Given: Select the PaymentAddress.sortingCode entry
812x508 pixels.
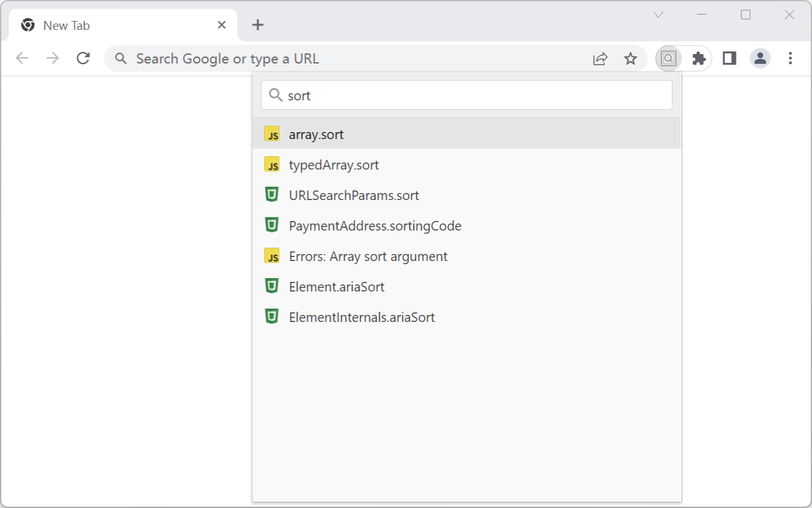Looking at the screenshot, I should pos(375,225).
